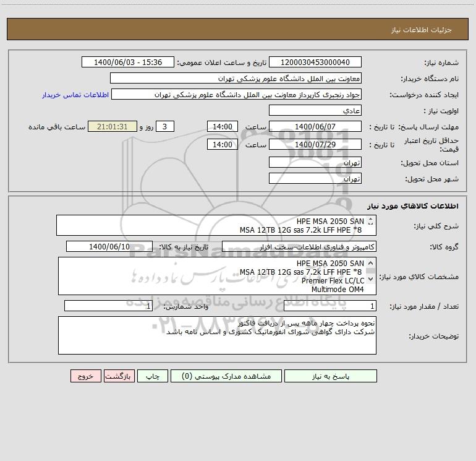Click the spinner arrows in شرح کلی نیاز box
The image size is (476, 461).
click(370, 222)
